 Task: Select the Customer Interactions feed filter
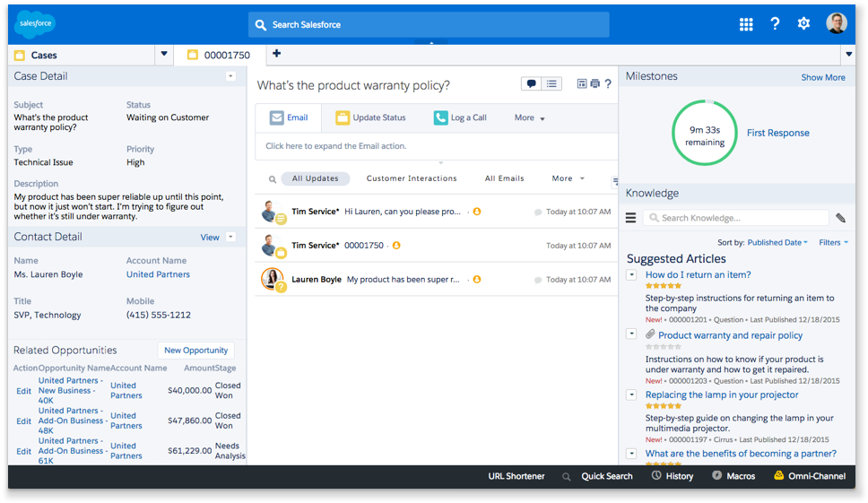click(x=412, y=178)
